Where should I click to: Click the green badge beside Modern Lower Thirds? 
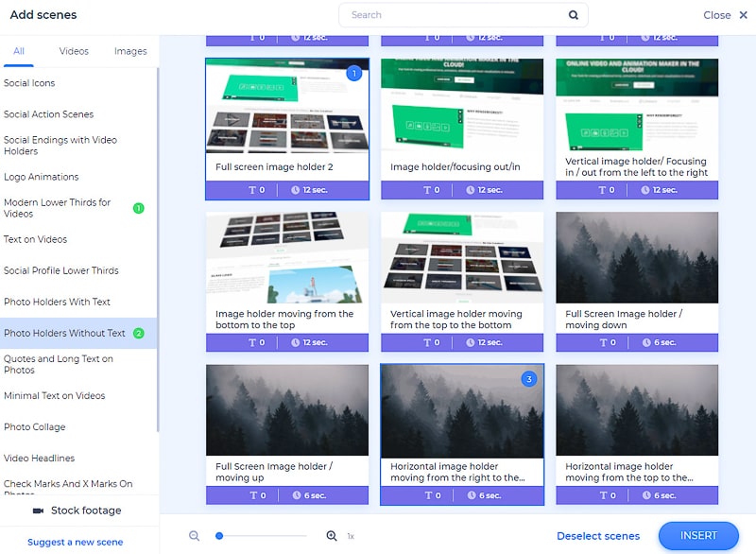coord(138,208)
